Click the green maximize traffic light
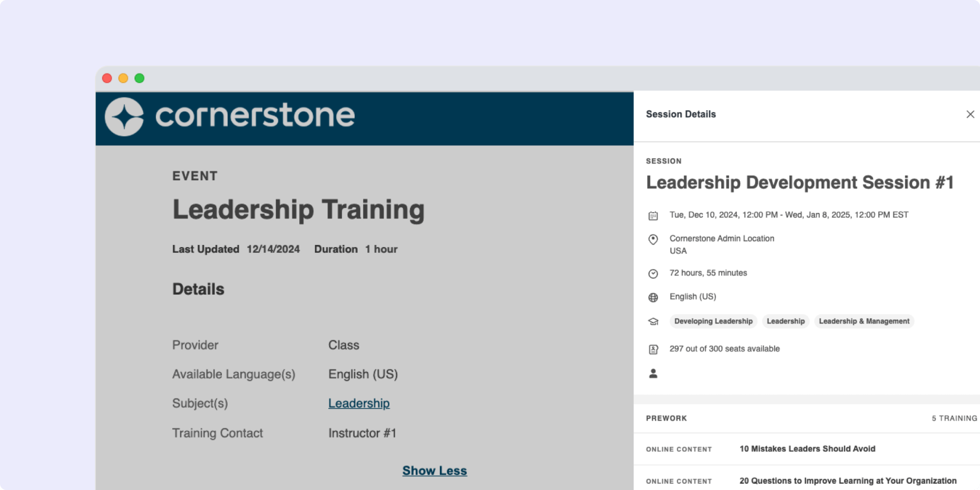The width and height of the screenshot is (980, 490). click(x=140, y=77)
